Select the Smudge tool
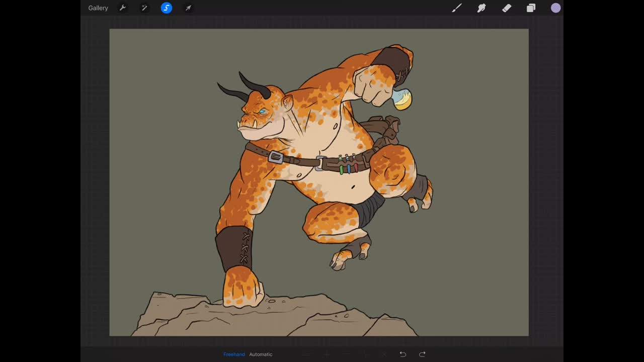This screenshot has width=644, height=362. [x=481, y=8]
